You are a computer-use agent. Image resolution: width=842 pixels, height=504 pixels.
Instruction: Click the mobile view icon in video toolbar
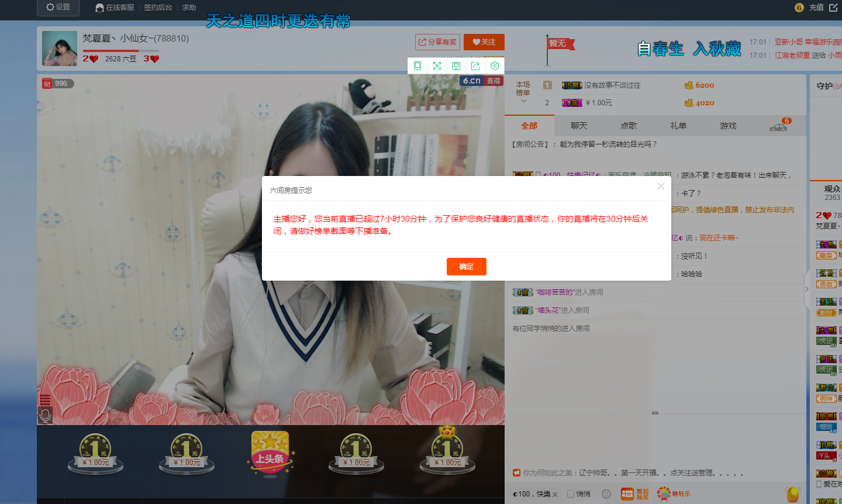click(x=417, y=65)
